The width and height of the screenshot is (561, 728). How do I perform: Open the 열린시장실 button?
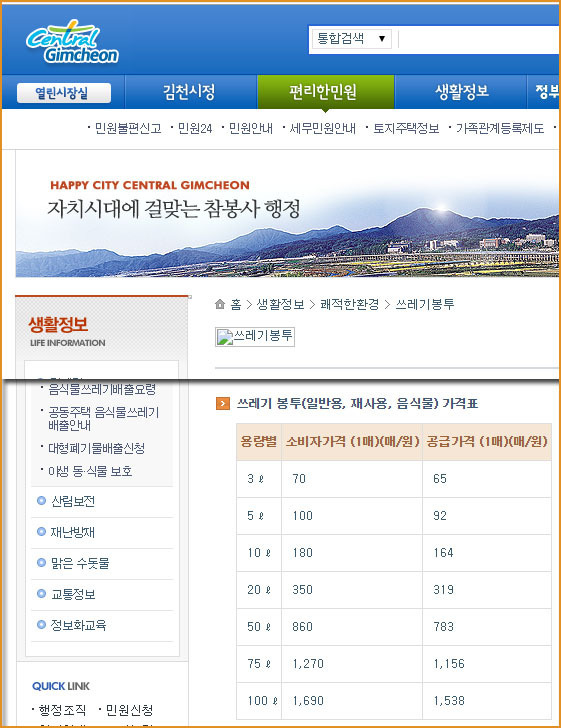click(64, 93)
